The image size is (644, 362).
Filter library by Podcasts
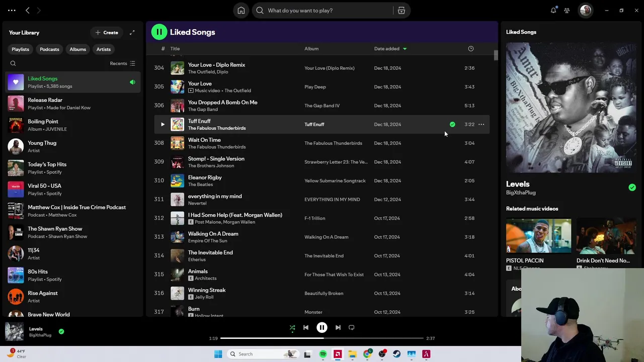coord(49,49)
